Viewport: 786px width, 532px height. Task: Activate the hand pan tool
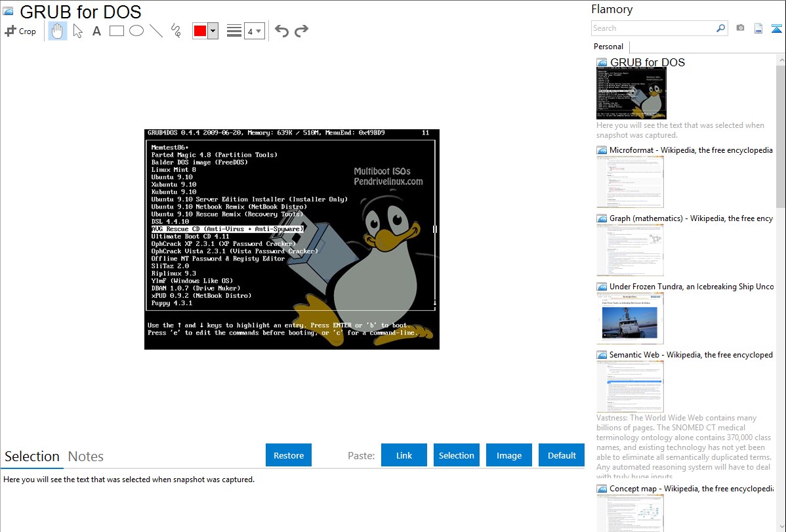58,31
